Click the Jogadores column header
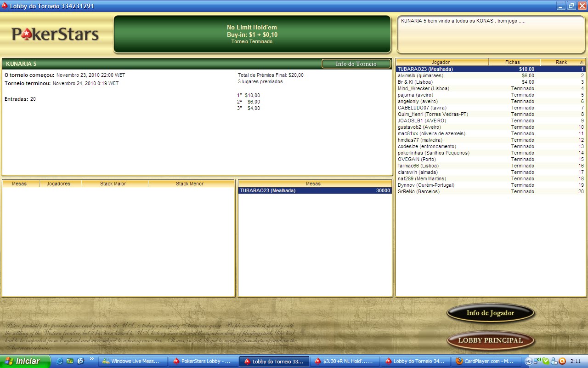This screenshot has width=588, height=368. [x=60, y=184]
